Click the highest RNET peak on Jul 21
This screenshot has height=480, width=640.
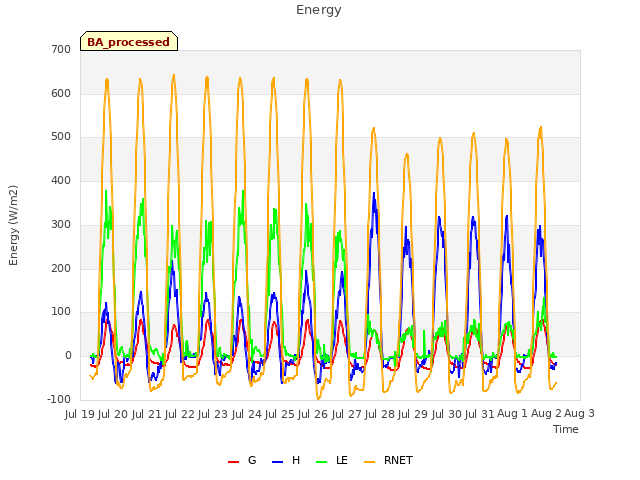[174, 75]
